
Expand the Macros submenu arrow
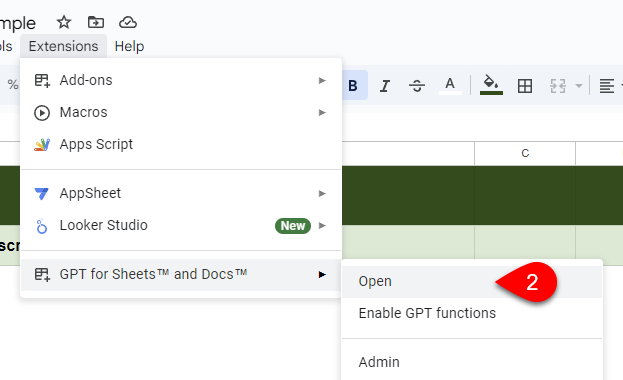tap(322, 112)
